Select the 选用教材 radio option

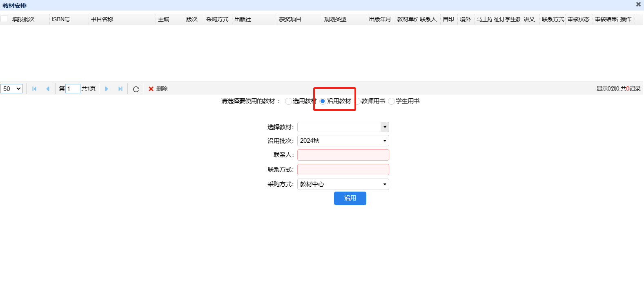[289, 102]
